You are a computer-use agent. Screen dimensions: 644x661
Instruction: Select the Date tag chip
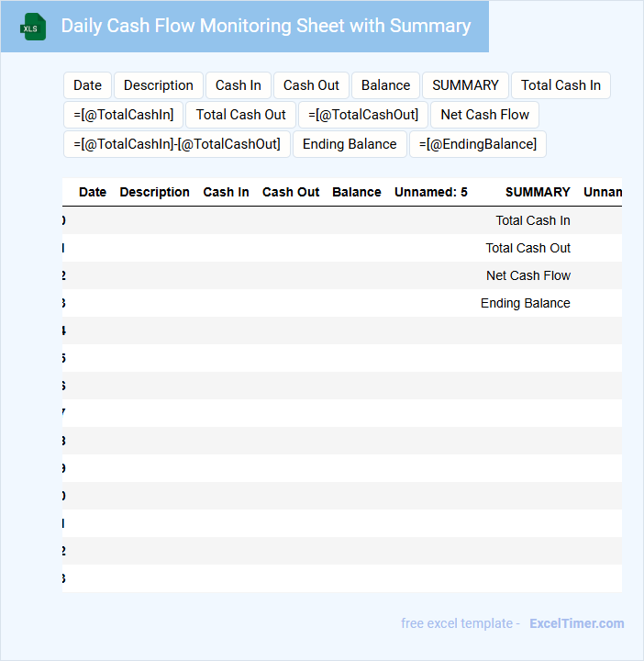click(x=87, y=85)
